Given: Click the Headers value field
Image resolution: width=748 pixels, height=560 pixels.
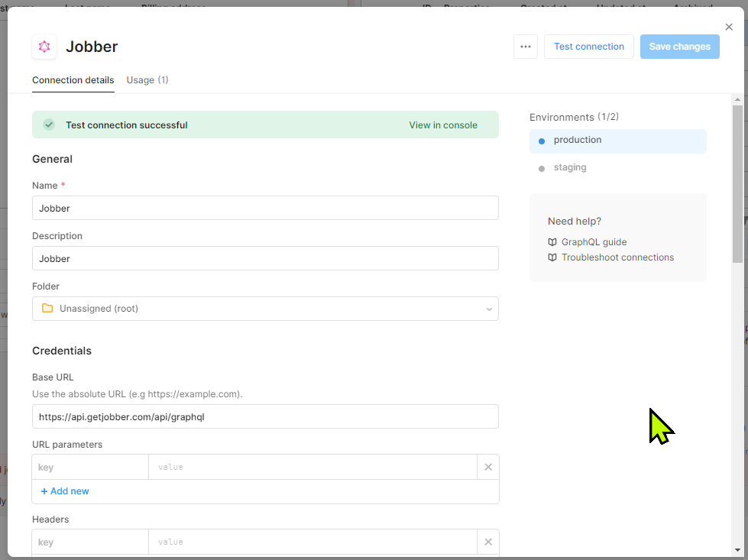Looking at the screenshot, I should tap(313, 542).
